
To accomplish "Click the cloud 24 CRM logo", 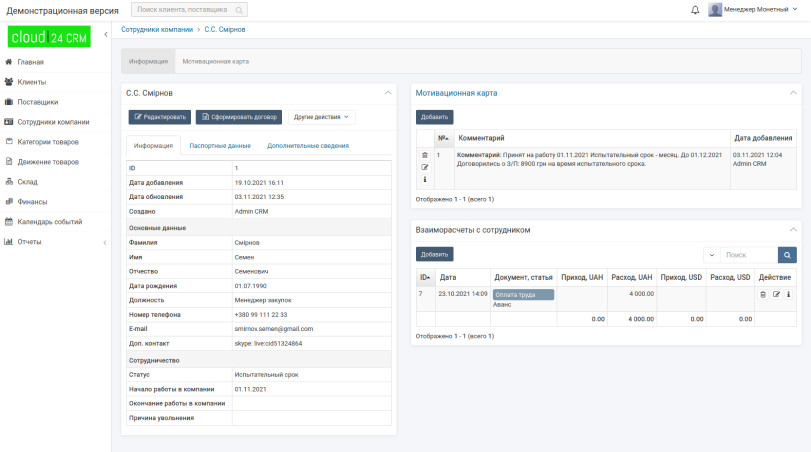I will [48, 38].
